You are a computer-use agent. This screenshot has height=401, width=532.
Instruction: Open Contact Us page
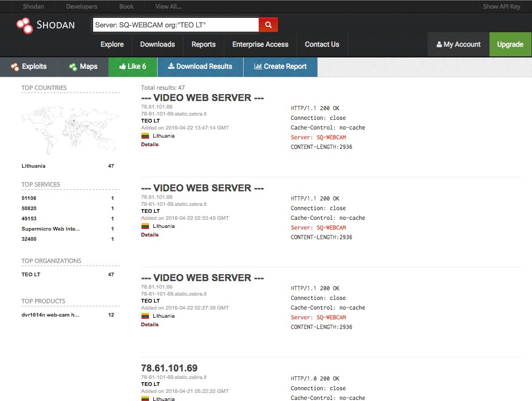pyautogui.click(x=322, y=45)
